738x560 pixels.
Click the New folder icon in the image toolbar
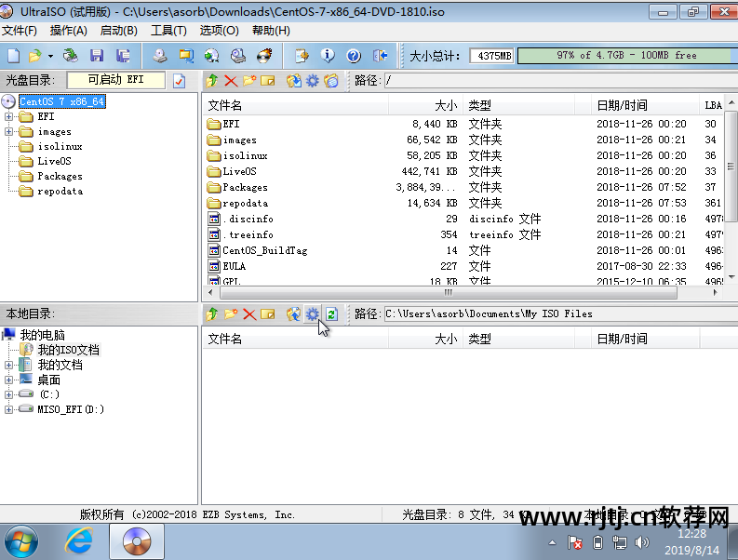(249, 81)
